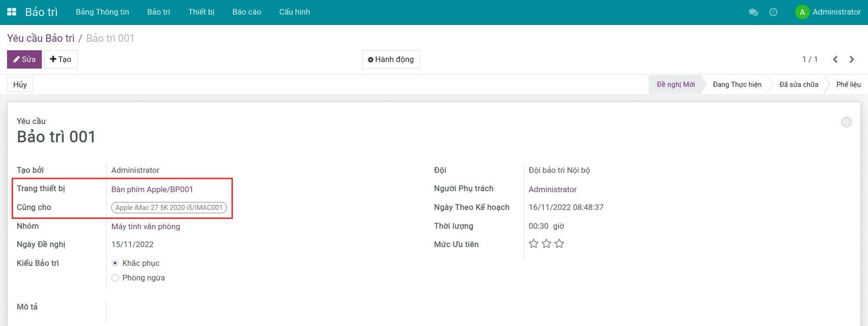Open the apps grid menu icon

pyautogui.click(x=12, y=12)
